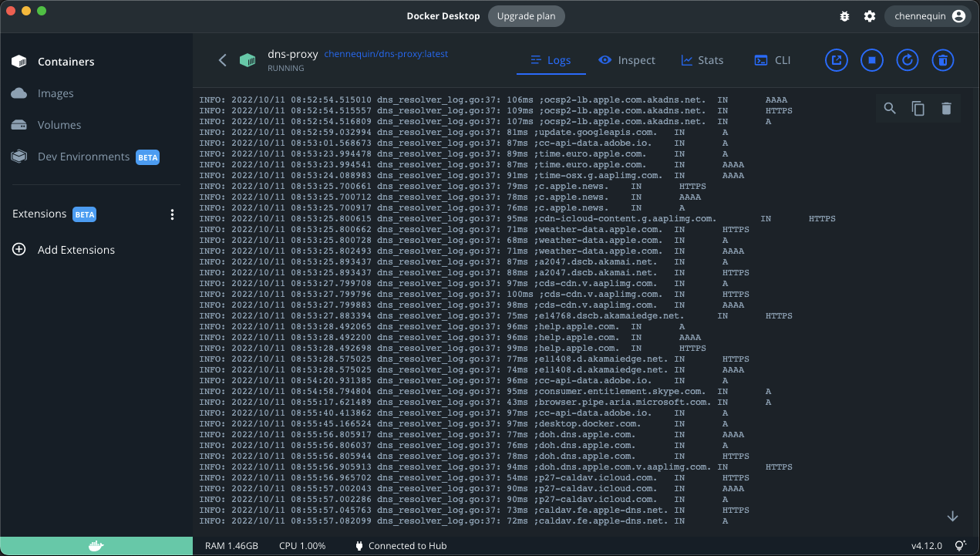Go back with the left chevron arrow
The image size is (980, 556).
(x=222, y=60)
